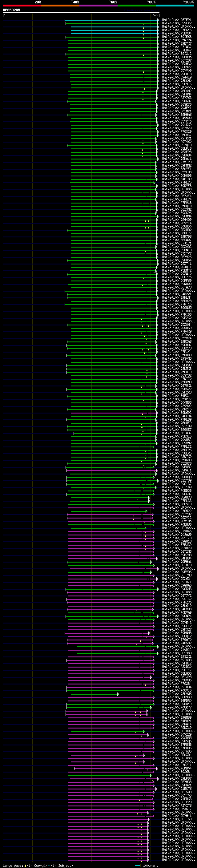Select label UniRef100_C0PB95
The height and width of the screenshot is (868, 197).
176,57
